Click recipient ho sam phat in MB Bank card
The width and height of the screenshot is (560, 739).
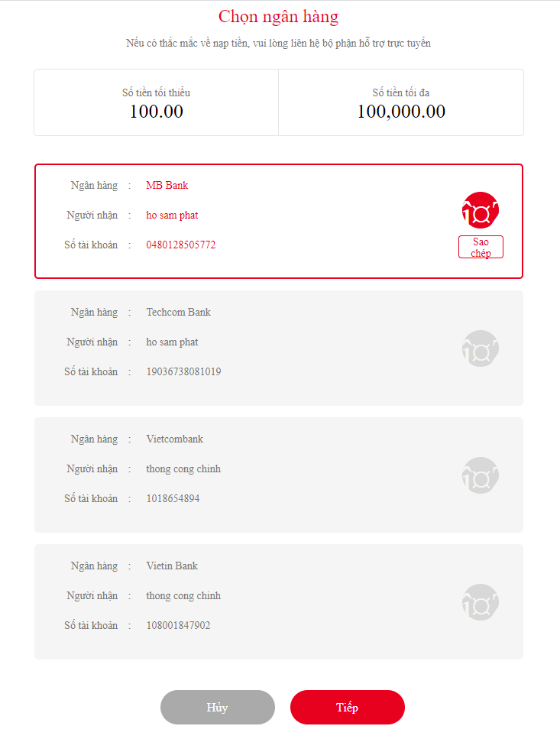point(173,216)
